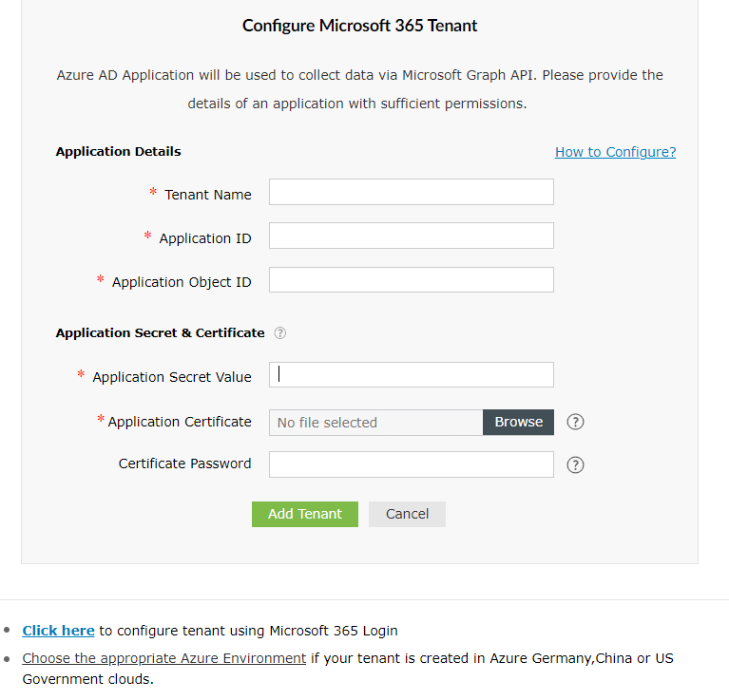The height and width of the screenshot is (700, 729).
Task: Click the green Add Tenant button
Action: [304, 514]
